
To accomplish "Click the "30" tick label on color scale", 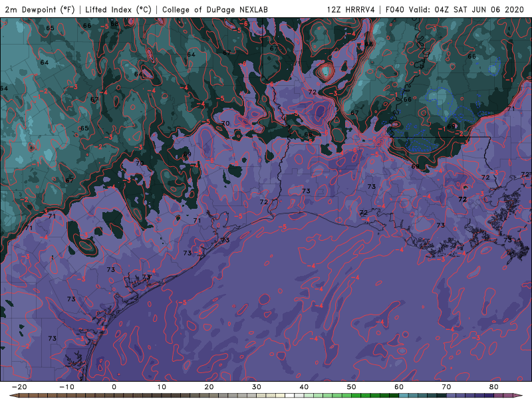I will 257,387.
